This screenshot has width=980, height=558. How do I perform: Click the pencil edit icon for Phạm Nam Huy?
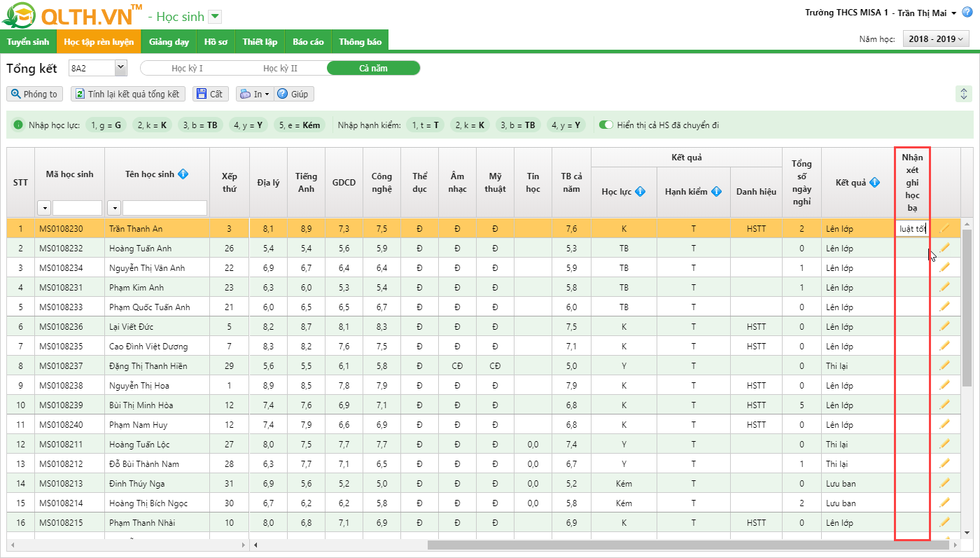pyautogui.click(x=944, y=424)
